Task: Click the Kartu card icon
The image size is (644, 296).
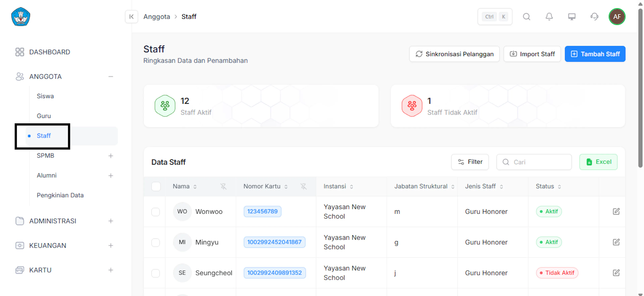Action: pos(19,270)
